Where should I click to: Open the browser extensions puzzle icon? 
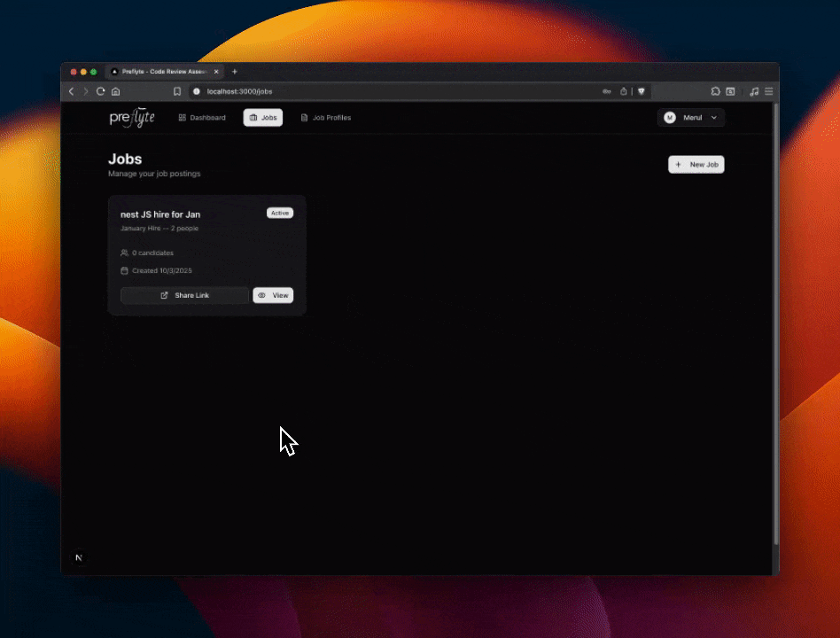[x=715, y=91]
